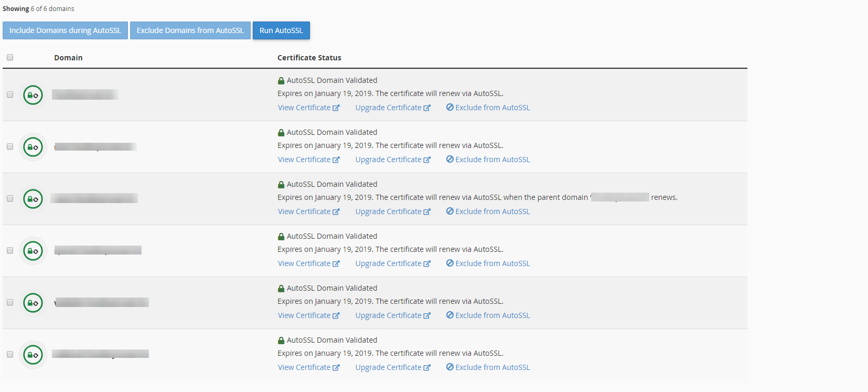The width and height of the screenshot is (868, 392).
Task: Click external-link icon beside second row Upgrade Certificate
Action: point(427,160)
